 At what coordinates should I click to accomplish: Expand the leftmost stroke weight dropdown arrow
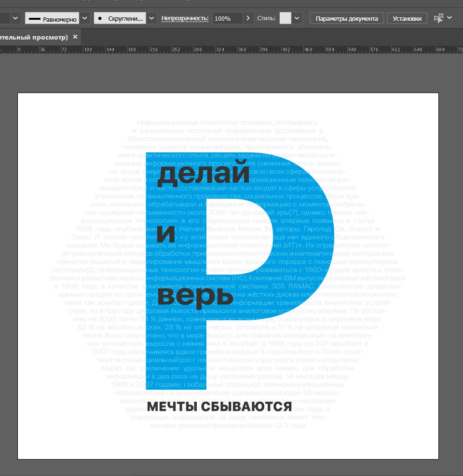[15, 18]
